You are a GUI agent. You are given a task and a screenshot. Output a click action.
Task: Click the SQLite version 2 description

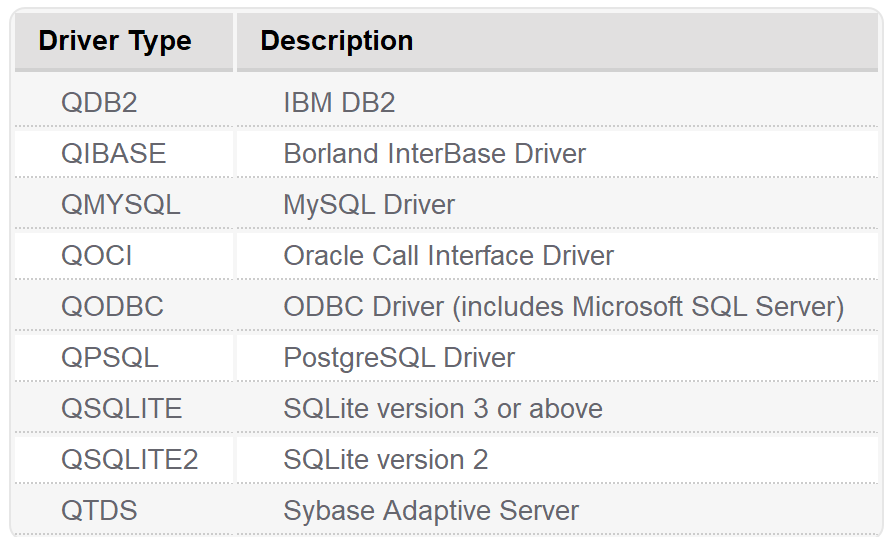click(386, 460)
